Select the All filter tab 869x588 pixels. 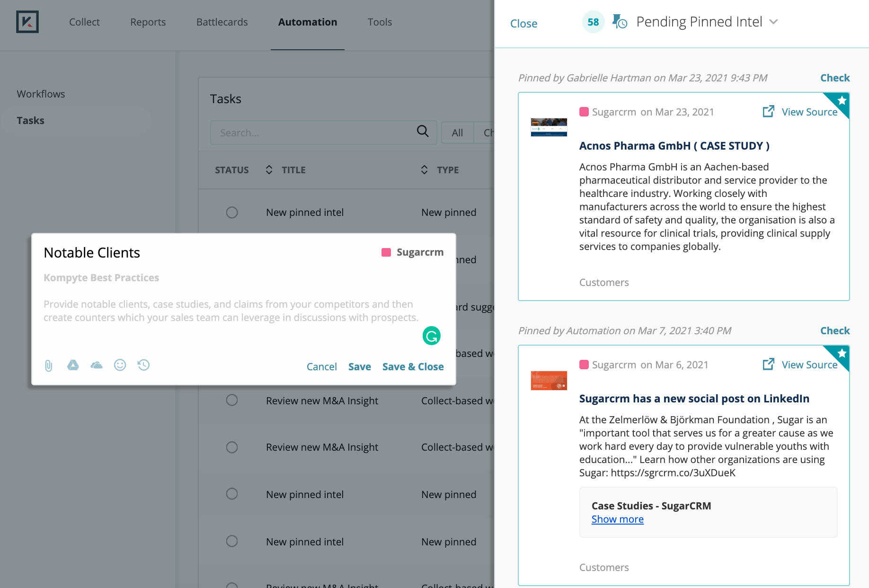(x=457, y=133)
